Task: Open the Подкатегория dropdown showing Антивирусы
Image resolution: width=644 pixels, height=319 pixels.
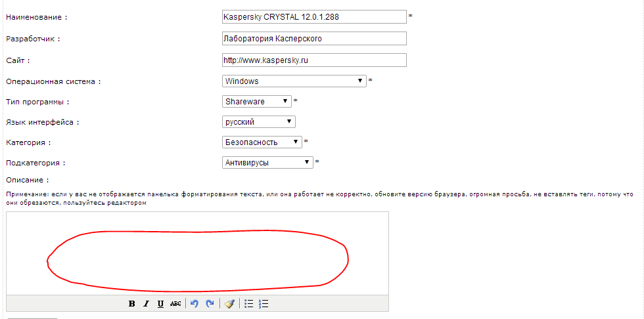Action: click(267, 162)
